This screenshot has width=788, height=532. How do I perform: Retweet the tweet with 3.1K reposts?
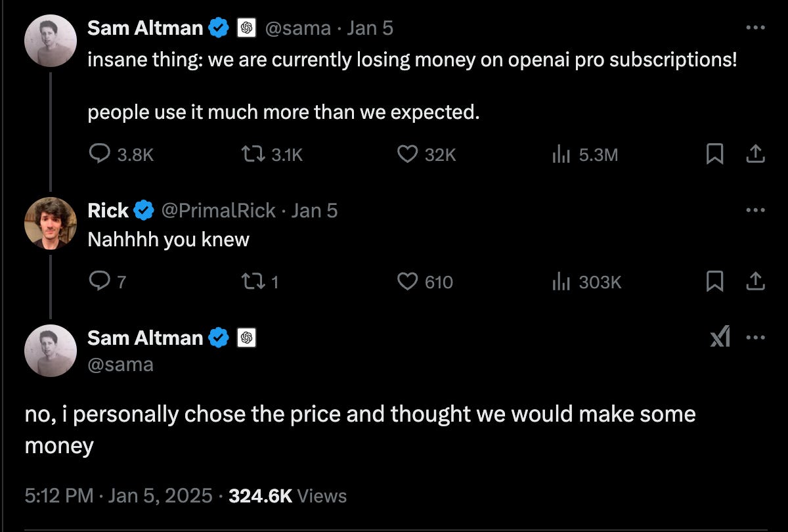tap(273, 155)
